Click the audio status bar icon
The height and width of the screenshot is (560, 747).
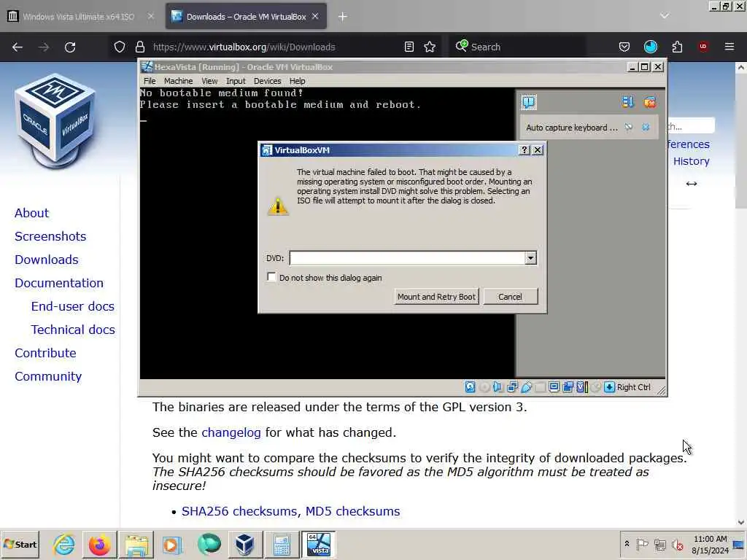(498, 387)
